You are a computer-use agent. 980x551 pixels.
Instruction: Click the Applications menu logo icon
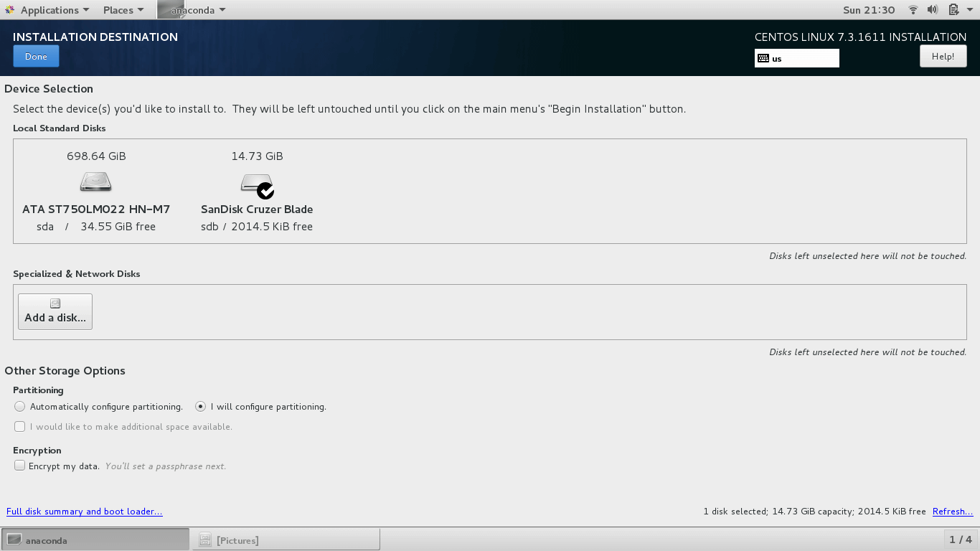(x=9, y=10)
